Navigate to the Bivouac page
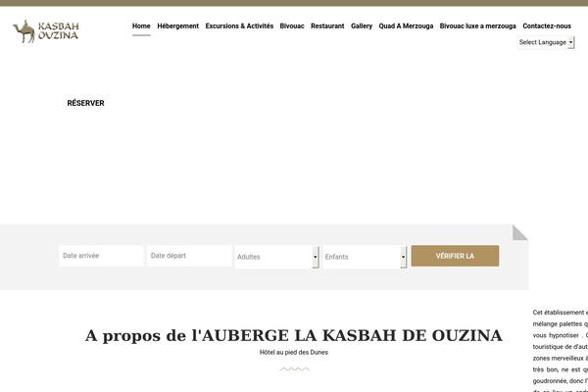The image size is (588, 392). pyautogui.click(x=292, y=25)
